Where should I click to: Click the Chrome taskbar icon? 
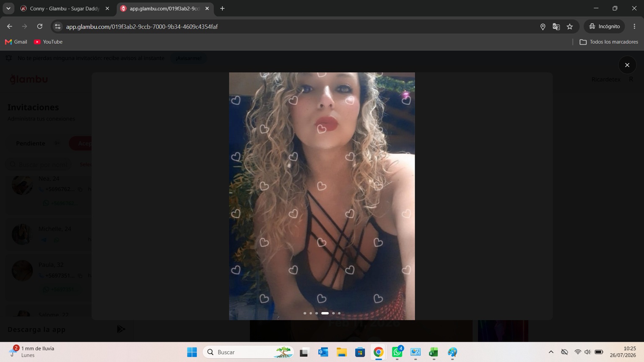378,352
